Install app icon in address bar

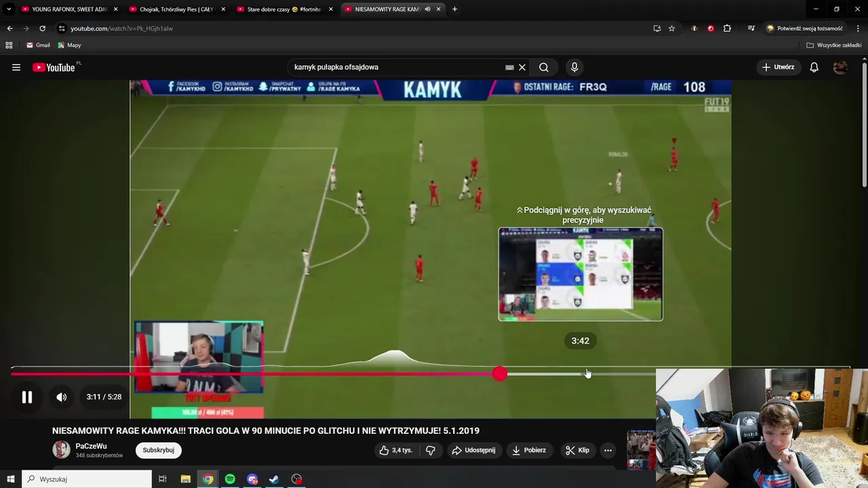coord(656,28)
